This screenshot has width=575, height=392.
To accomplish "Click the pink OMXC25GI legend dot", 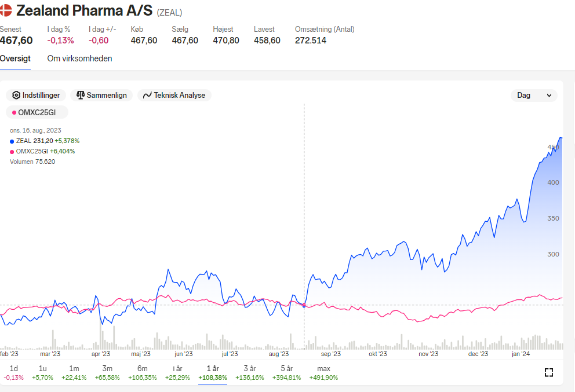I will pos(12,152).
